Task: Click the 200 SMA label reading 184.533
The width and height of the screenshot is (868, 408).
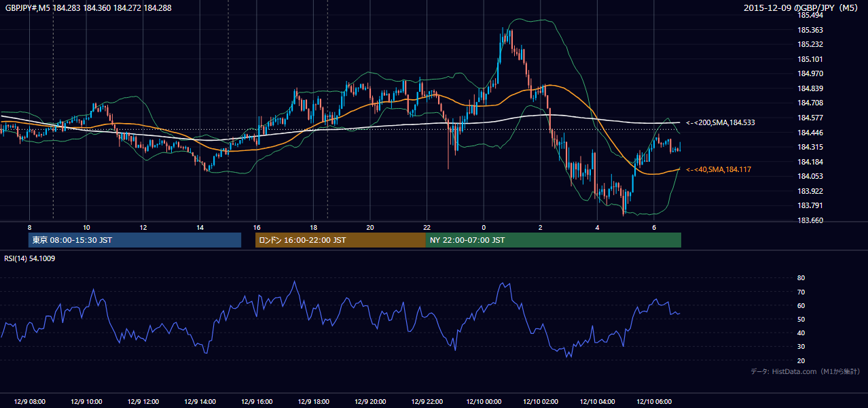Action: coord(721,122)
